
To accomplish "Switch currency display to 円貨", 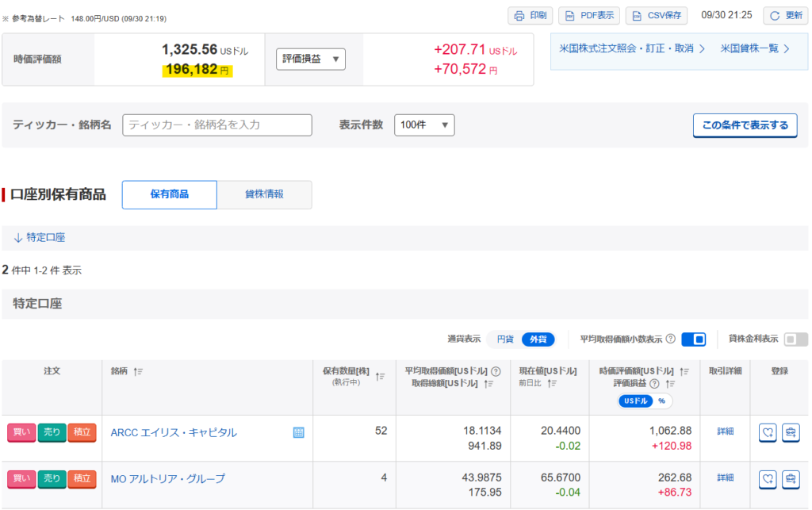I will pos(505,339).
